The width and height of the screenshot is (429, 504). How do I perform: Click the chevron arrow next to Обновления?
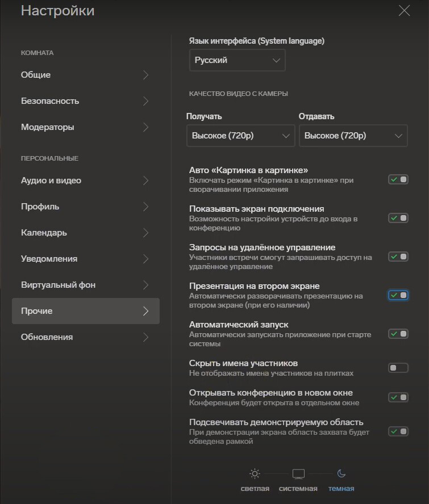(146, 337)
